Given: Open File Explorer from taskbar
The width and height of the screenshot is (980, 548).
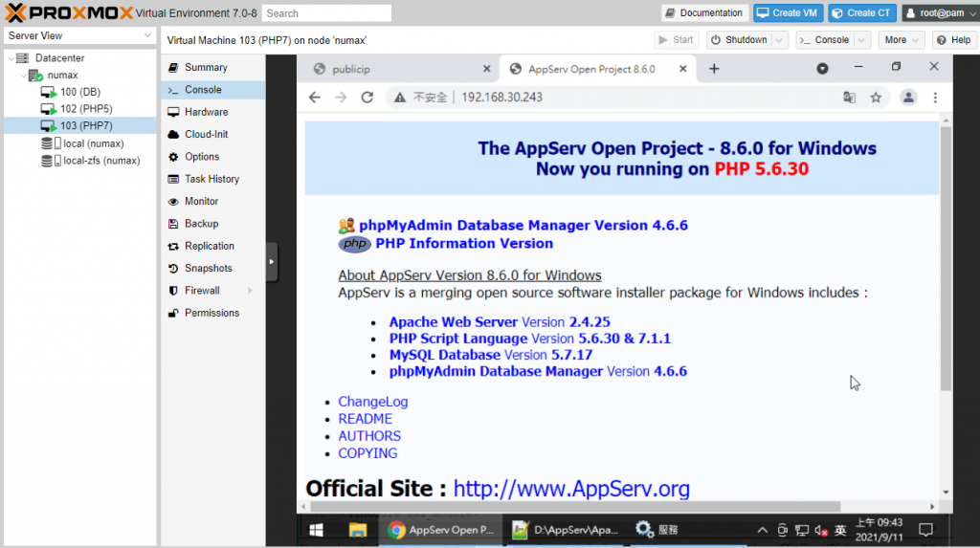Looking at the screenshot, I should click(x=358, y=531).
